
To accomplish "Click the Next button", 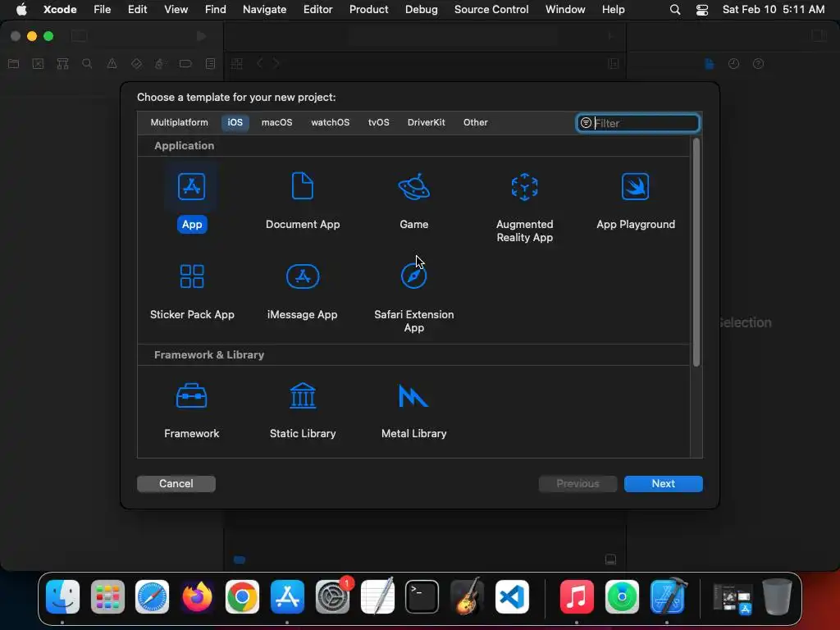I will click(663, 484).
